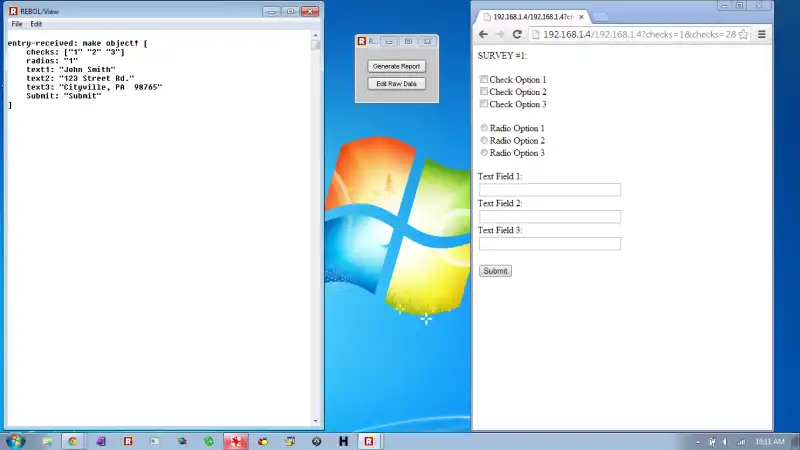Tick the Check Option 1 checkbox
This screenshot has height=450, width=800.
tap(484, 79)
